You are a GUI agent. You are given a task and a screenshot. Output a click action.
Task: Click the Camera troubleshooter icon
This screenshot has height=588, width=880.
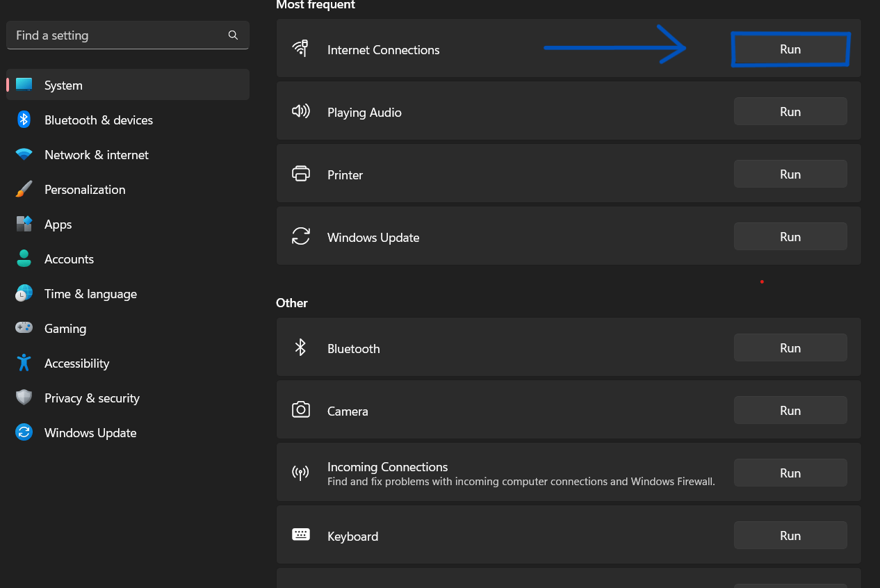point(301,409)
